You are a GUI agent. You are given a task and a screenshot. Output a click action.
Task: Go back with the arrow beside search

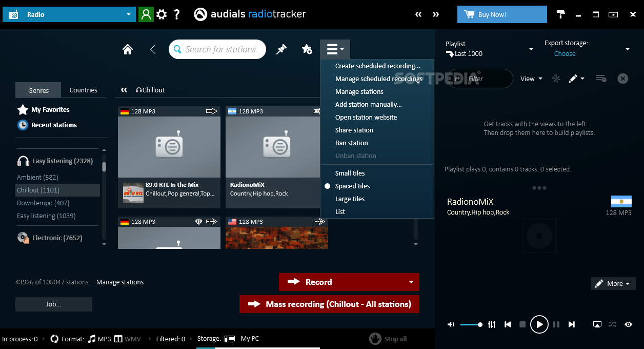(153, 49)
